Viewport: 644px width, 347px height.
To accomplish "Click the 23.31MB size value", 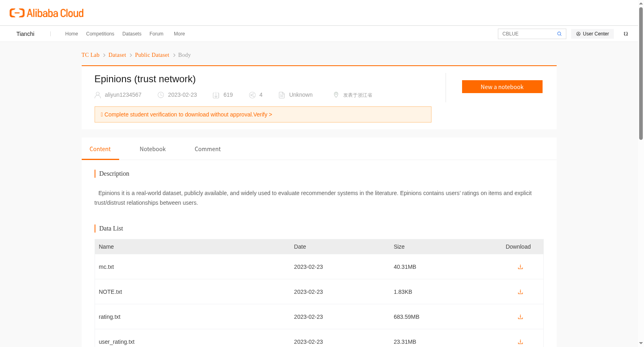I will pyautogui.click(x=405, y=342).
